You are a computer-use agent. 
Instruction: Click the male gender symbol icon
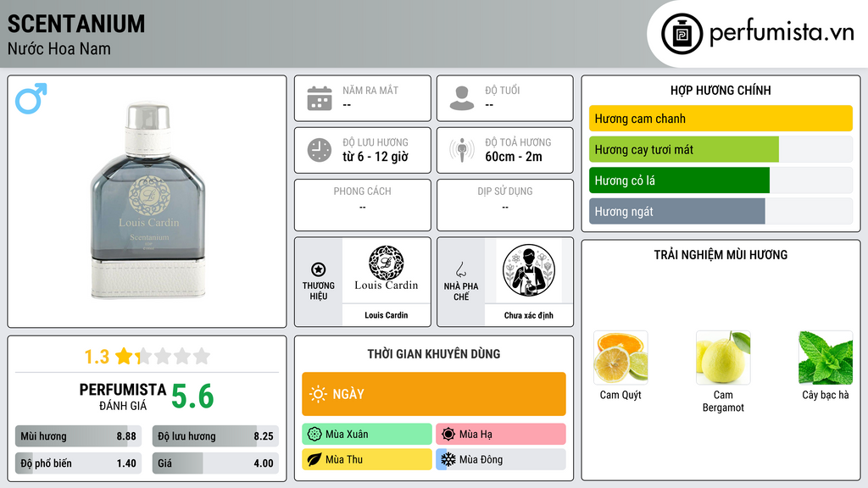coord(31,98)
